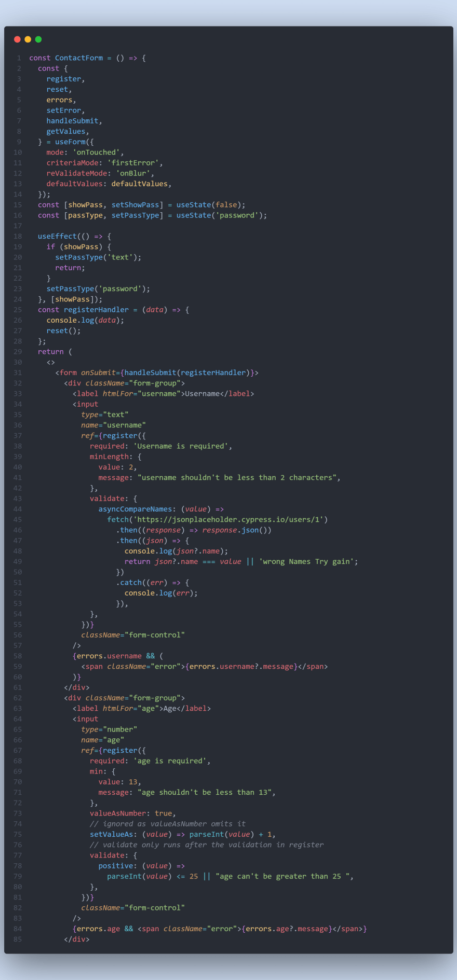Select the 'Username is required' string
Screen dimensions: 457x980
click(181, 446)
